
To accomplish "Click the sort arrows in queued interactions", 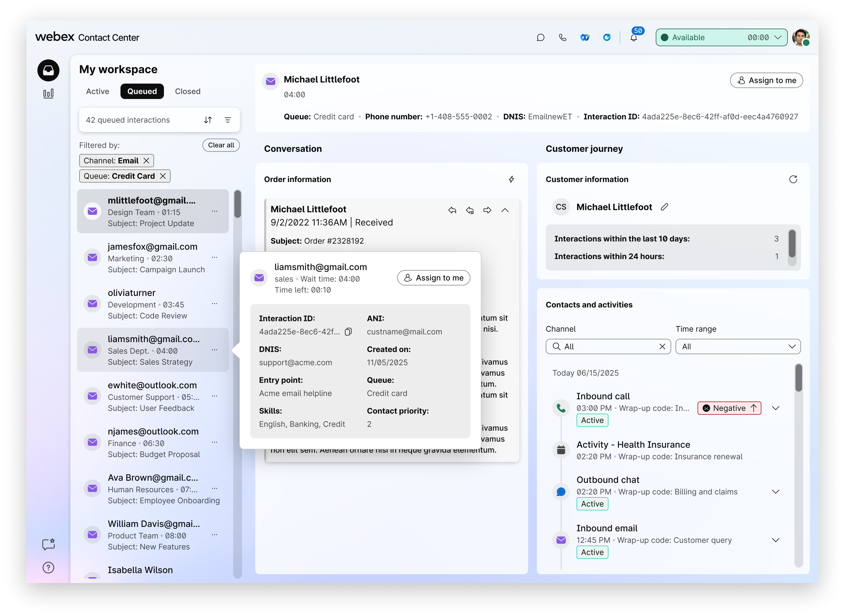I will pos(208,120).
